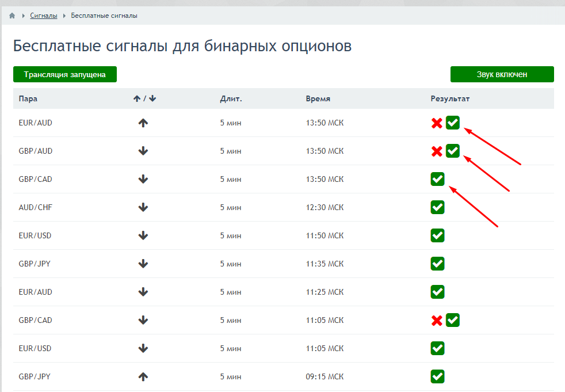Go to the home page via breadcrumb house icon
Image resolution: width=565 pixels, height=392 pixels.
click(x=12, y=16)
